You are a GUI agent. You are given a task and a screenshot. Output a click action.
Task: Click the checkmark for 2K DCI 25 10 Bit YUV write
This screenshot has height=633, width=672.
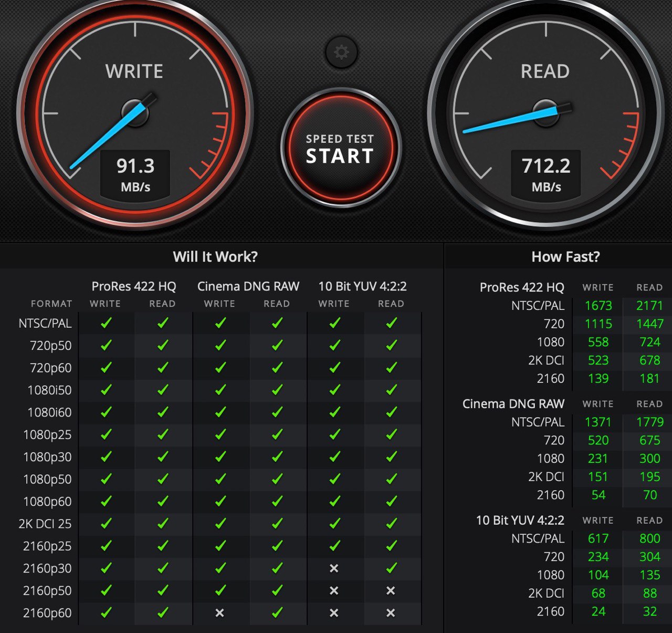pyautogui.click(x=334, y=523)
